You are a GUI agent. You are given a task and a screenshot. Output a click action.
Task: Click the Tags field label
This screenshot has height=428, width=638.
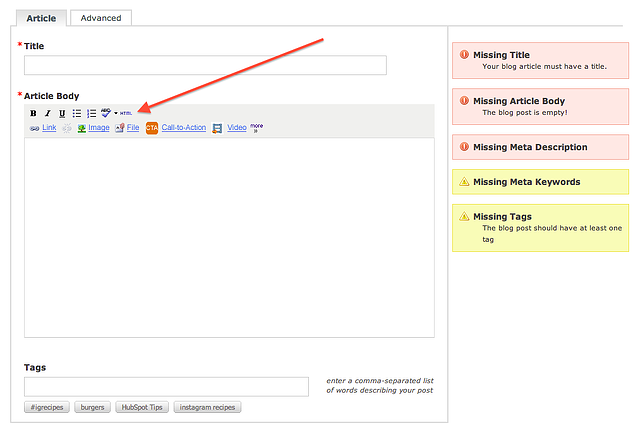[x=35, y=367]
